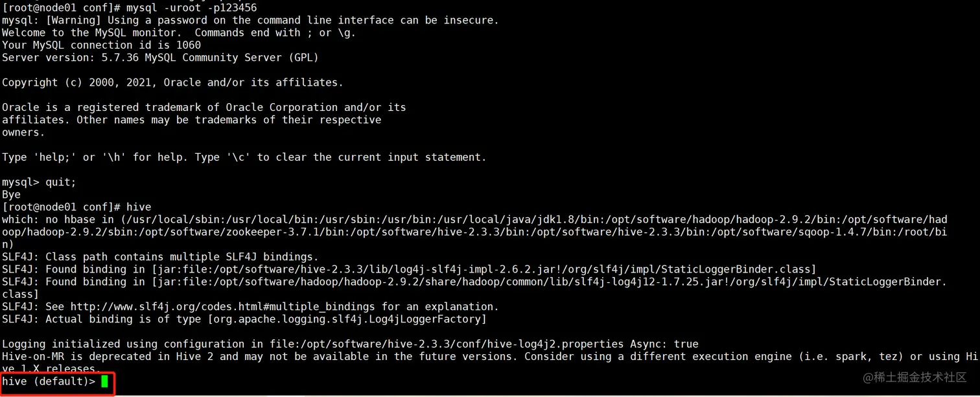Image resolution: width=980 pixels, height=397 pixels.
Task: Click the "hive" command after the root prompt
Action: (x=139, y=207)
